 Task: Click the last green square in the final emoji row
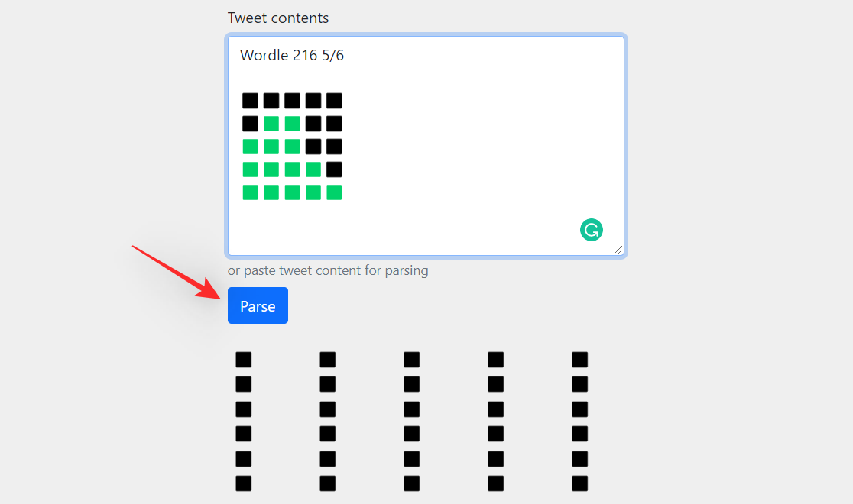pos(334,192)
